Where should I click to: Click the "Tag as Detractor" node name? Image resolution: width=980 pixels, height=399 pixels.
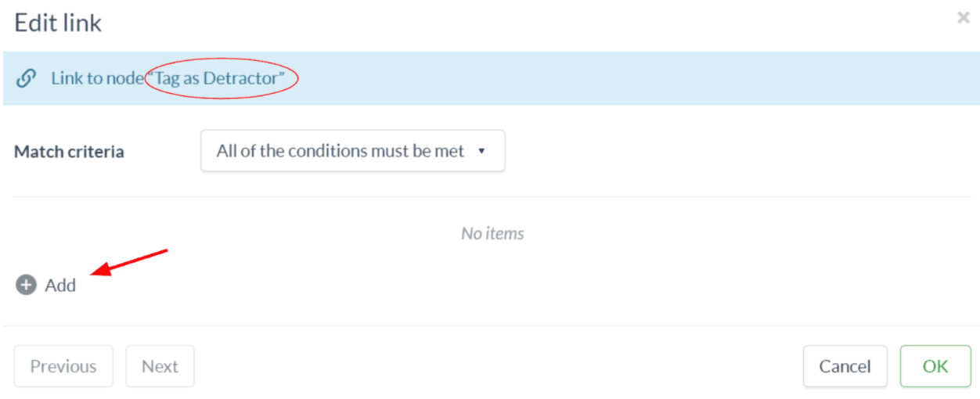[222, 78]
